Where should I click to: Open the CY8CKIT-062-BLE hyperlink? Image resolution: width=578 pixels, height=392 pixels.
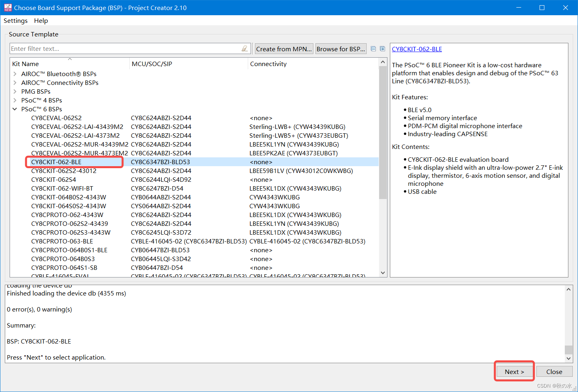point(417,49)
